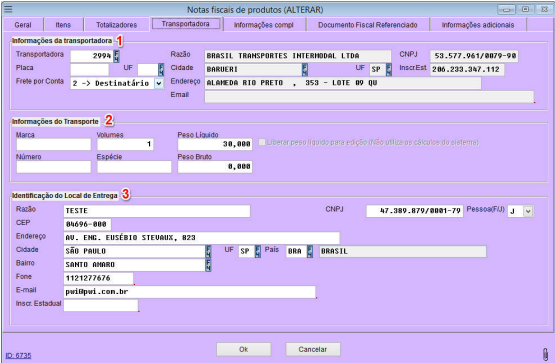Click the Cancelar button
Viewport: 555px width, 363px height.
point(313,350)
